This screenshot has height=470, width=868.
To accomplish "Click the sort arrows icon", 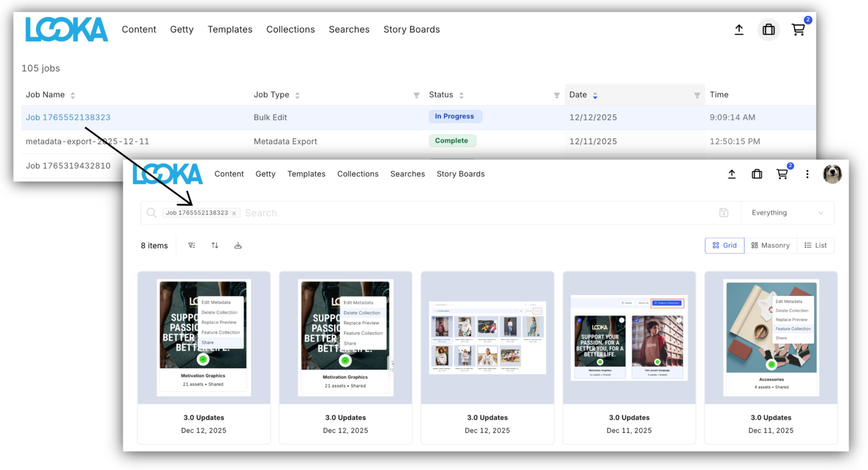I will 215,246.
